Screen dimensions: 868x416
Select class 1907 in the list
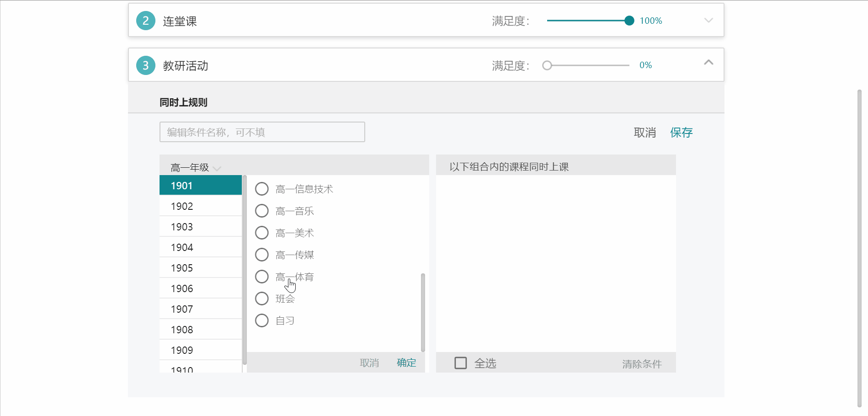pos(201,309)
